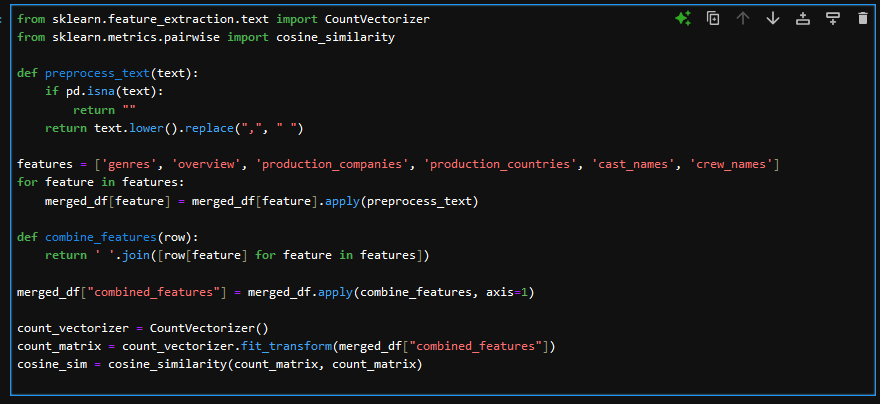Move the cell down

pos(772,18)
